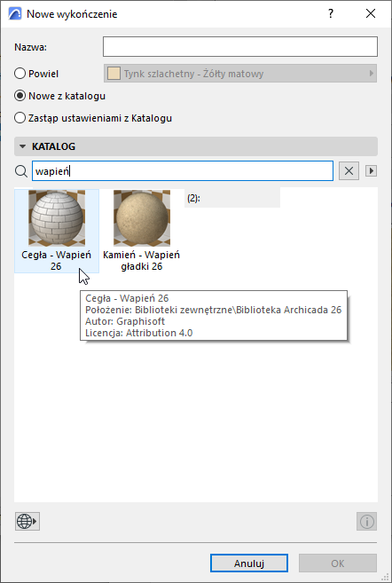This screenshot has width=392, height=583.
Task: Click the info icon button
Action: click(x=367, y=521)
